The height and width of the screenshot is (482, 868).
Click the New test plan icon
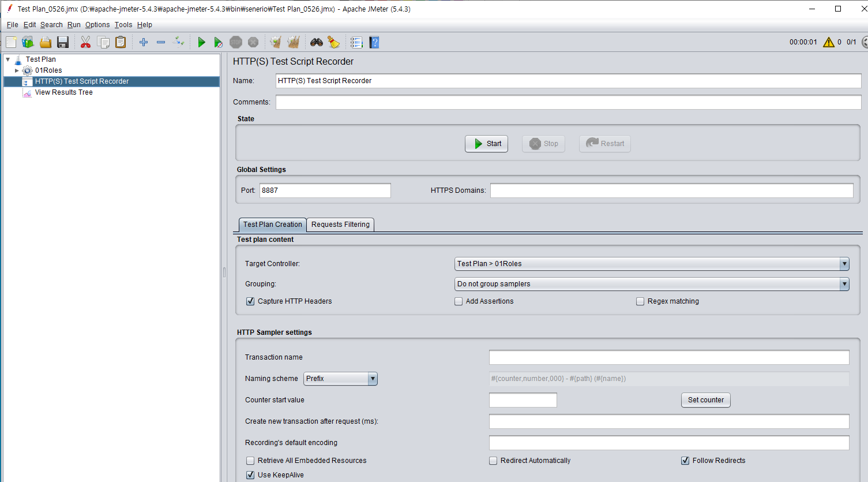(x=11, y=42)
